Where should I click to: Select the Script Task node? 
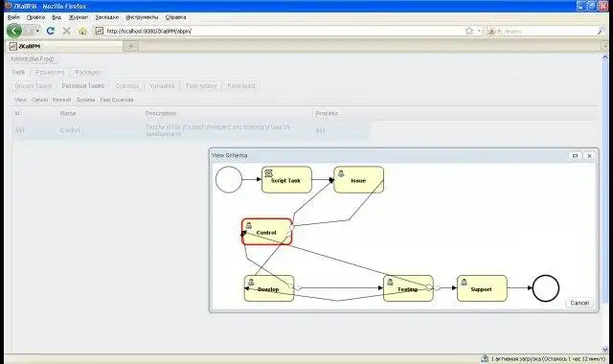(x=286, y=179)
